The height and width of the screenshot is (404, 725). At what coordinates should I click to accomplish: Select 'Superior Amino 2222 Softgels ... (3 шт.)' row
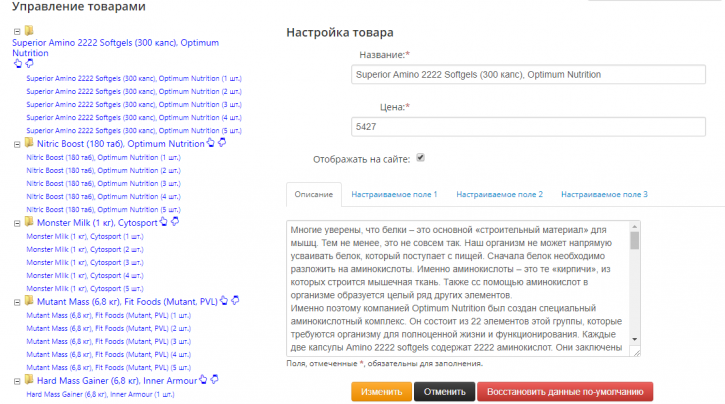coord(134,104)
